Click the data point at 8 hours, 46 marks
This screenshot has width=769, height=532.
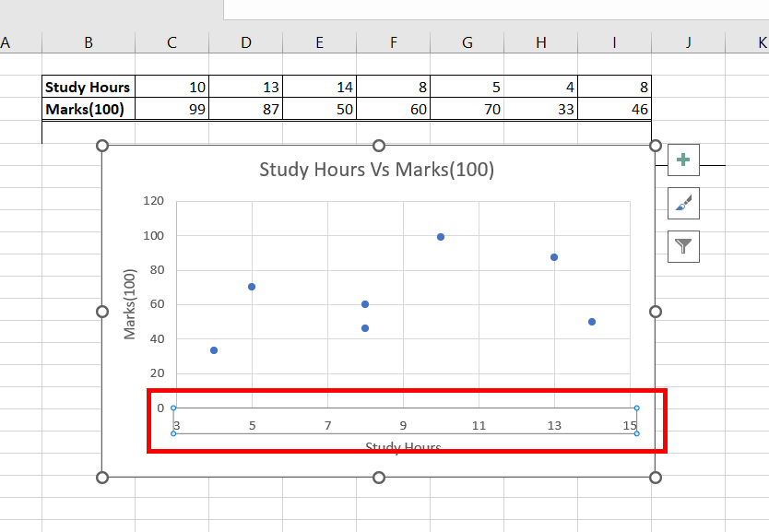365,328
